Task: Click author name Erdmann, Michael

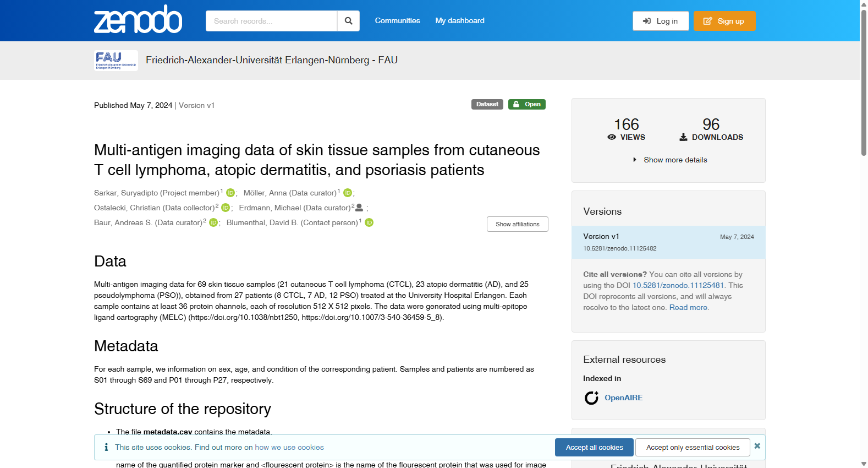Action: [295, 208]
